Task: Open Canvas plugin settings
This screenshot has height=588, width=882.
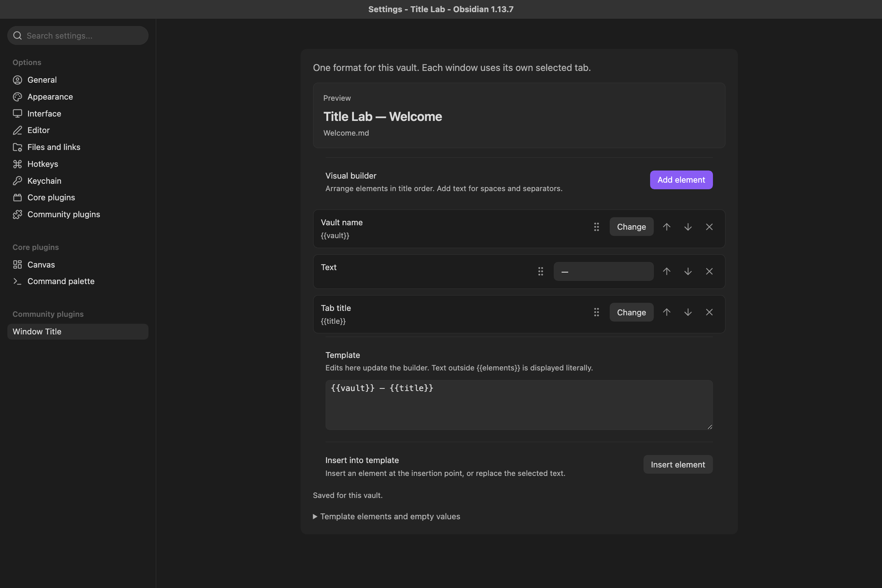Action: pyautogui.click(x=78, y=265)
